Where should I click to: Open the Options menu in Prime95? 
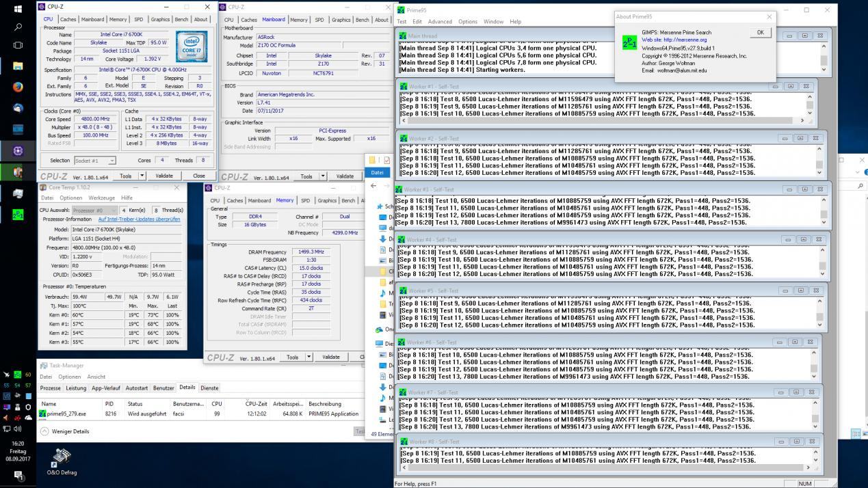[x=468, y=22]
